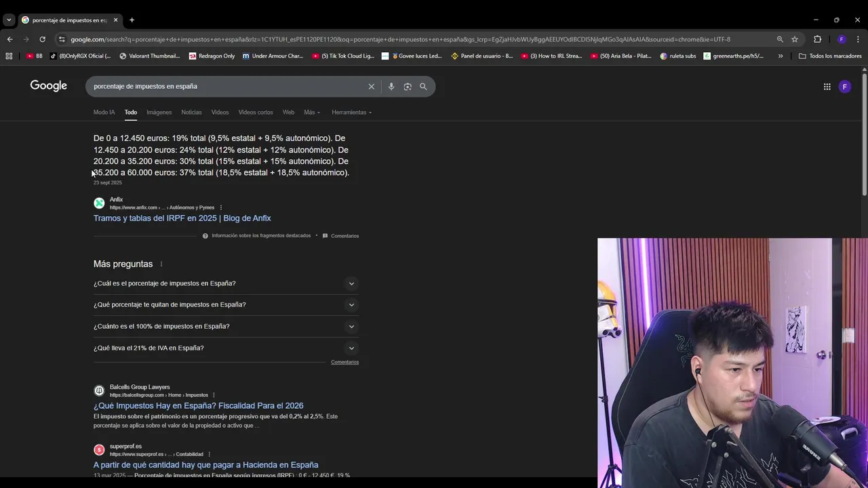This screenshot has width=868, height=488.
Task: Open a new browser tab
Action: pos(132,20)
